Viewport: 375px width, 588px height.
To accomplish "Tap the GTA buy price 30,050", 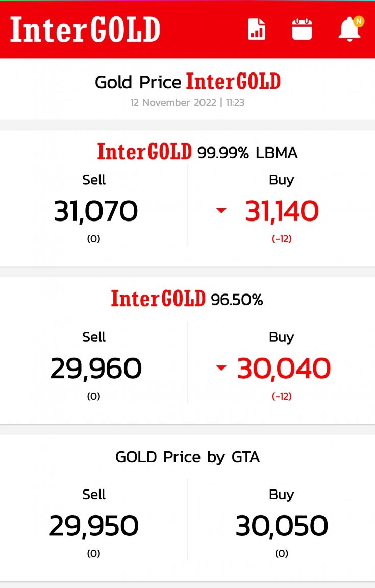I will 282,526.
